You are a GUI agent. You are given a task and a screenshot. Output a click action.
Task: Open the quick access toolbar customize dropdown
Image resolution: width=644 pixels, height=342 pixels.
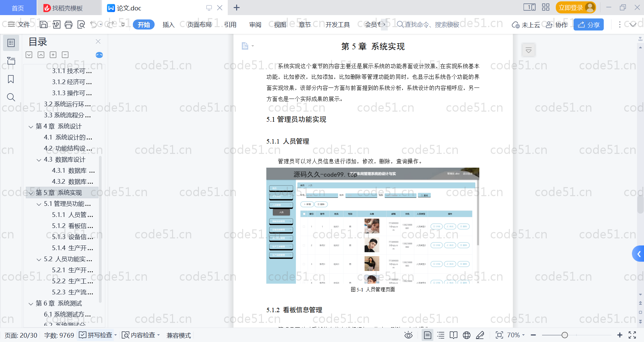pyautogui.click(x=123, y=24)
